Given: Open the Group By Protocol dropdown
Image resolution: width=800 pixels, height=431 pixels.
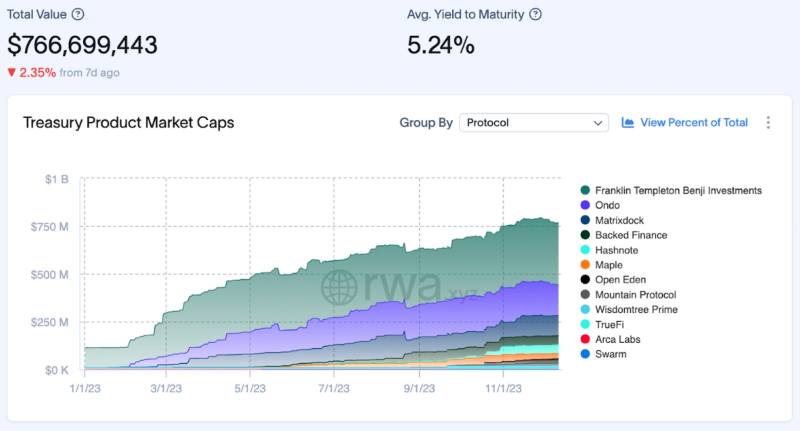Looking at the screenshot, I should coord(534,123).
